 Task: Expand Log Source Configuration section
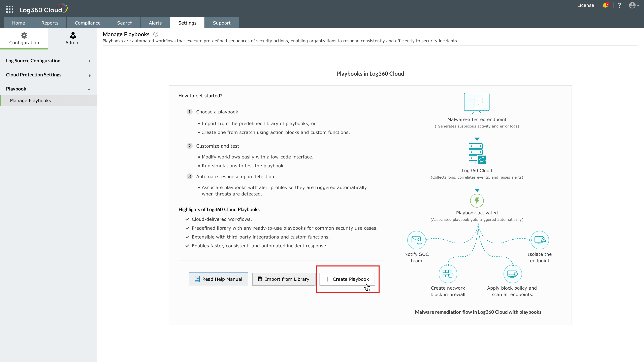[x=48, y=61]
